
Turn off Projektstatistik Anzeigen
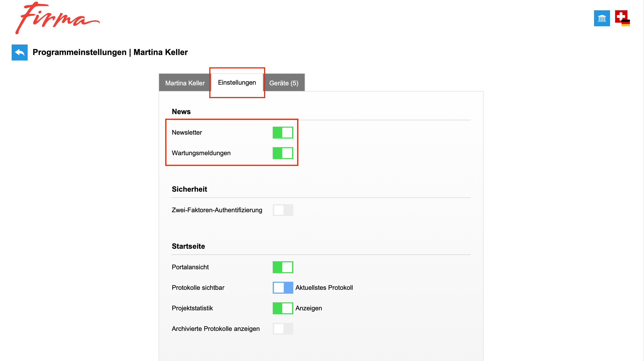[283, 308]
